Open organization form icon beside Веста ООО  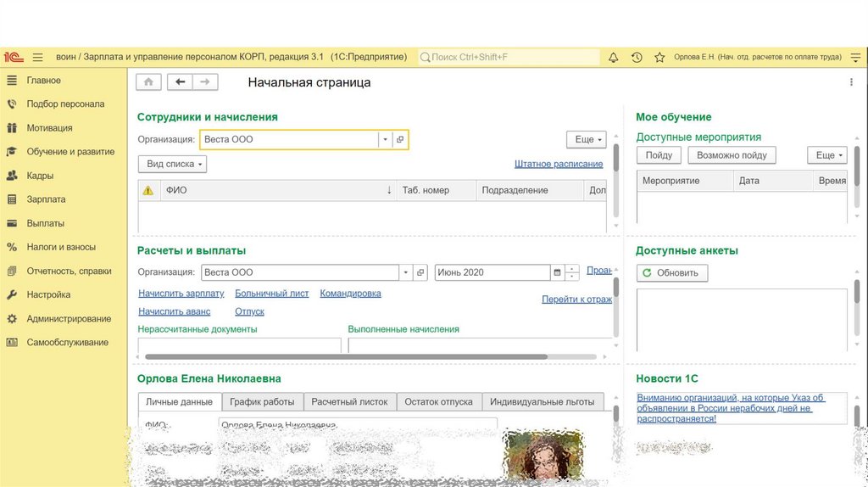point(400,140)
